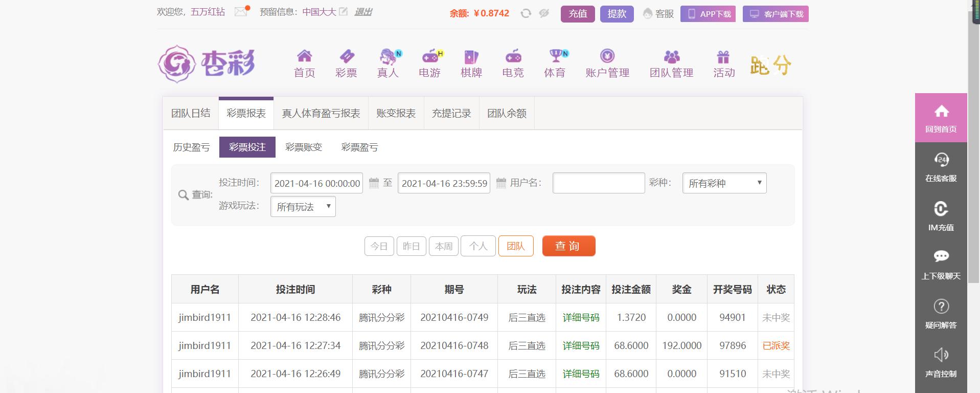Viewport: 980px width, 393px height.
Task: Toggle 声音控制 sound control
Action: pos(941,362)
